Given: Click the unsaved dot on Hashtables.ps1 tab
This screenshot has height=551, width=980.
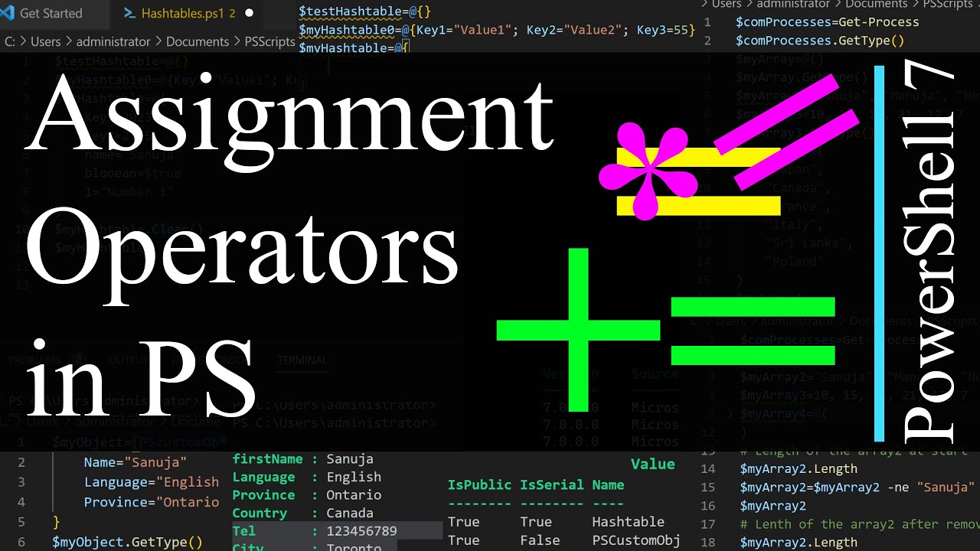Looking at the screenshot, I should click(249, 13).
